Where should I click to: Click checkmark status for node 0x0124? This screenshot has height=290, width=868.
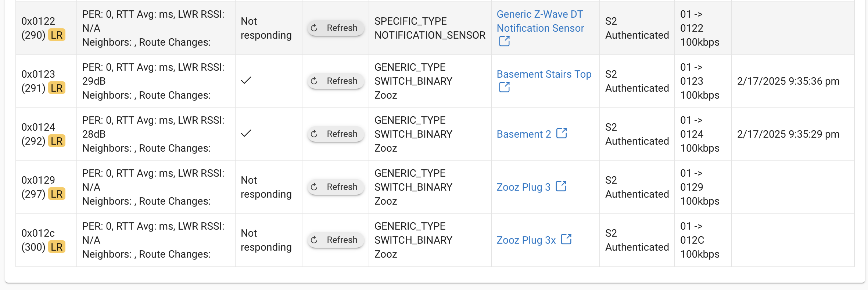(246, 133)
